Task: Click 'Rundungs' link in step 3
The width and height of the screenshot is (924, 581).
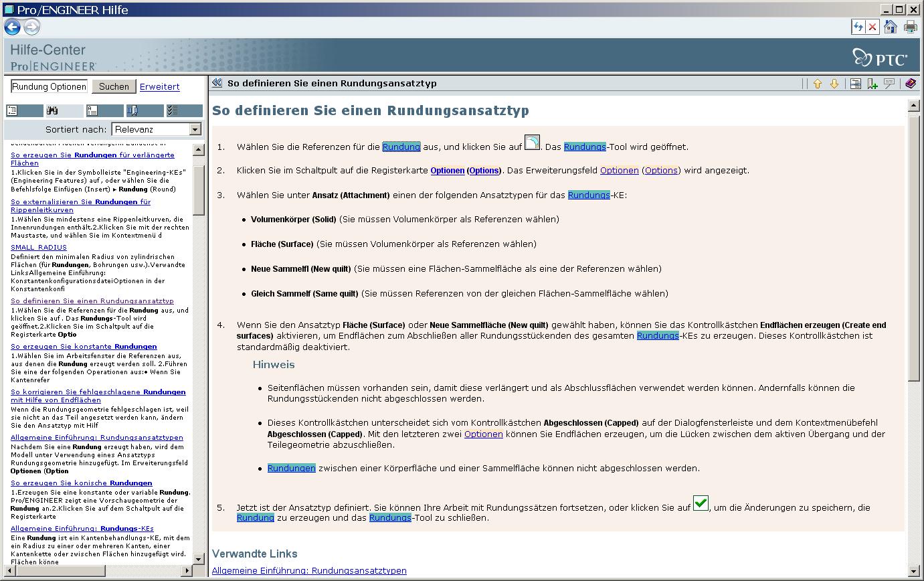Action: tap(589, 195)
